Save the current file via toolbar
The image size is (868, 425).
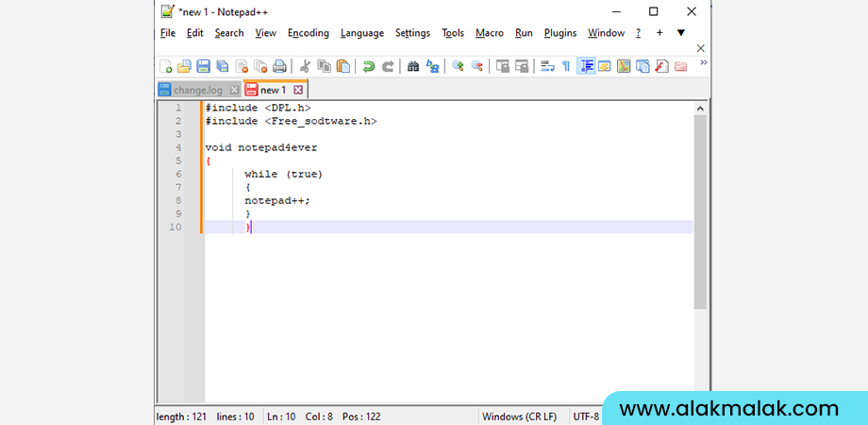(x=203, y=66)
